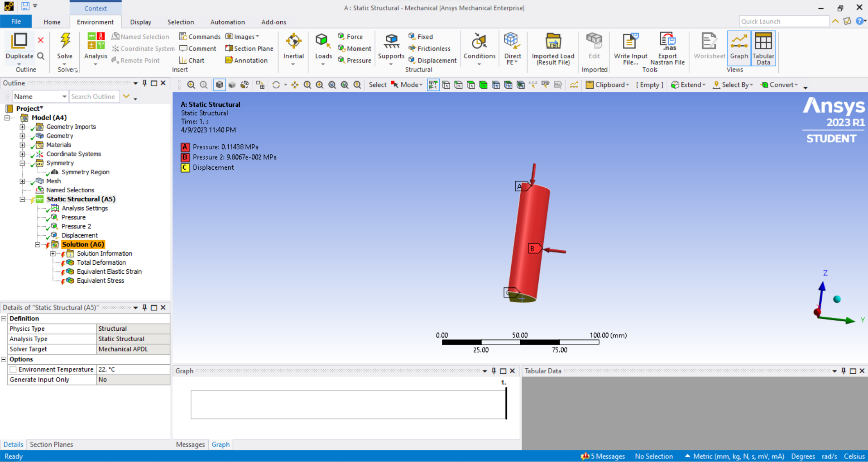Click the Worksheet view icon
This screenshot has height=462, width=868.
pos(709,41)
